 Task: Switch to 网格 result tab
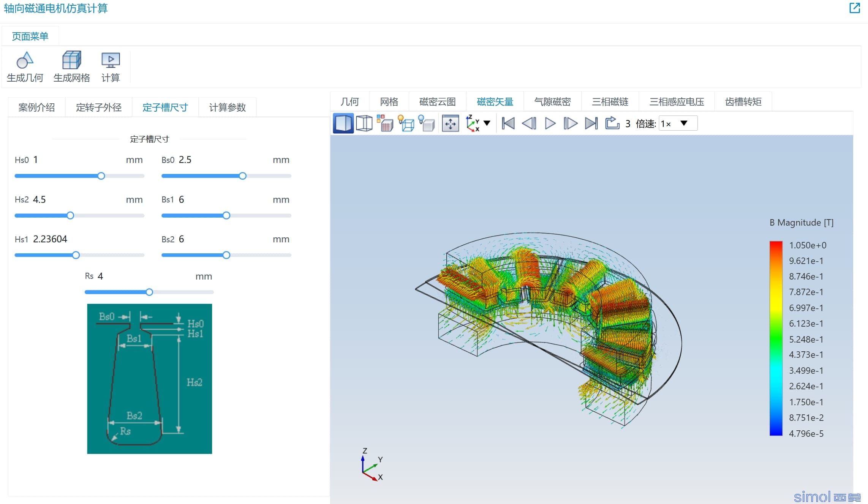(389, 101)
